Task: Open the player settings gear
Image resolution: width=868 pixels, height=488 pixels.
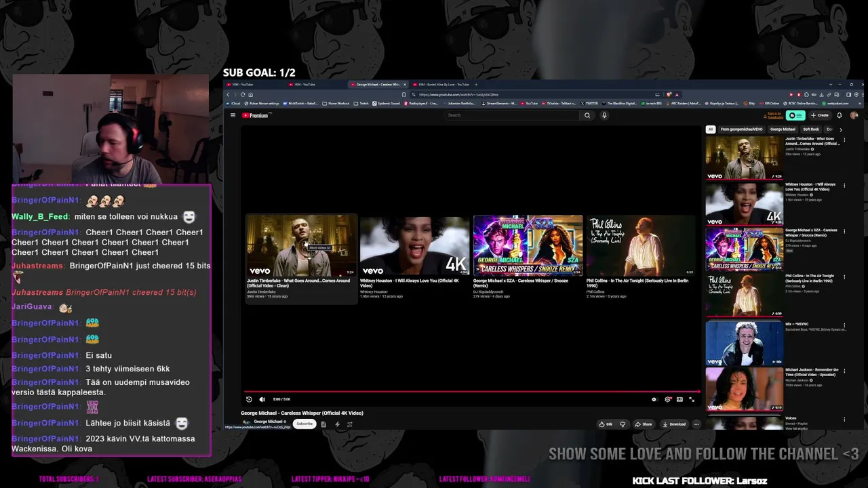Action: [x=668, y=399]
